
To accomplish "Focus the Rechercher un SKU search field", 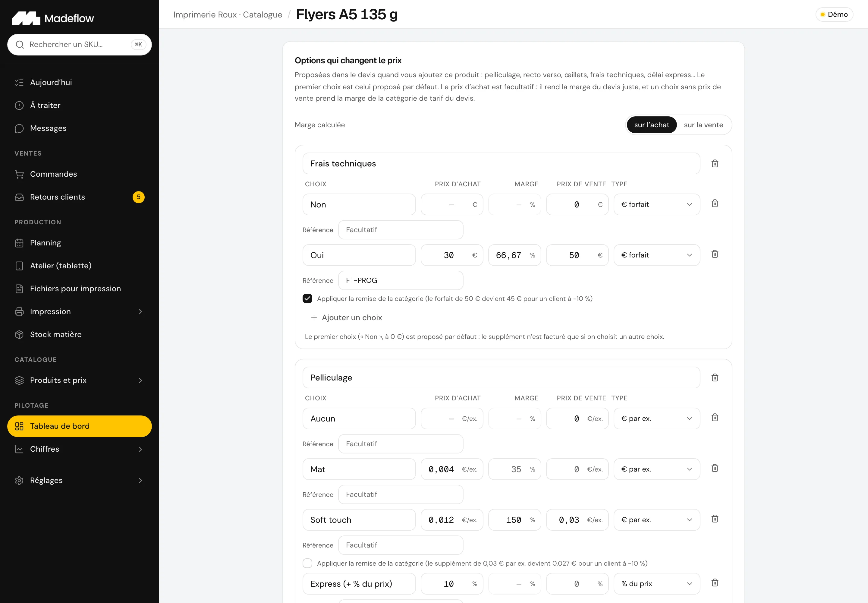I will (79, 45).
